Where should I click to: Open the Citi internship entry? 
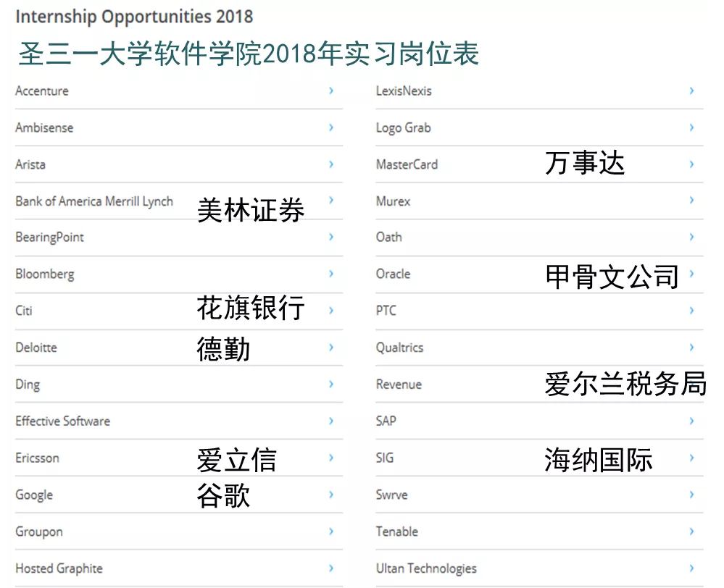(24, 311)
